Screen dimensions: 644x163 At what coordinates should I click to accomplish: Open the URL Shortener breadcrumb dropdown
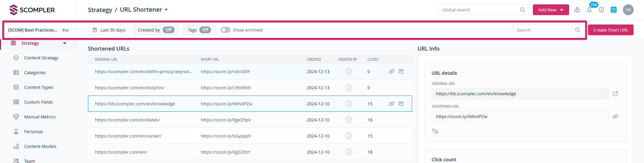point(166,10)
